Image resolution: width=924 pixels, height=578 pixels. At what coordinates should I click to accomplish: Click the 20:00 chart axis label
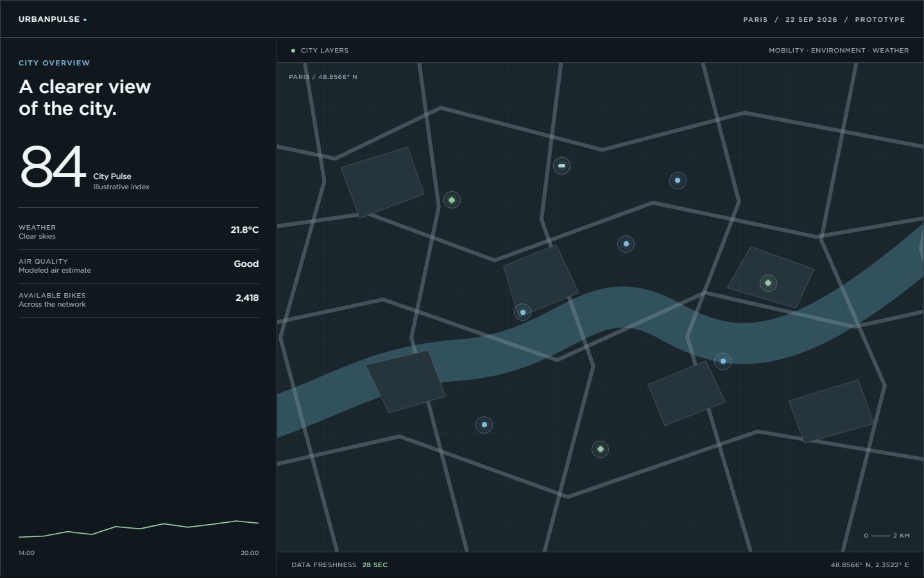click(250, 553)
